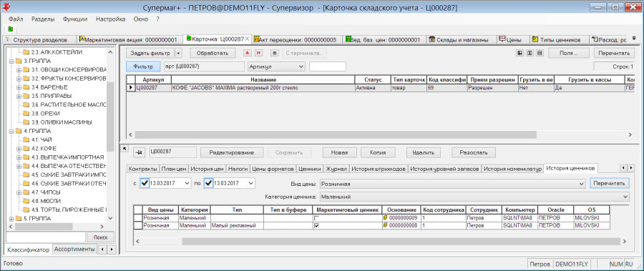Click the 'Разослать' button
644x271 pixels.
(474, 152)
